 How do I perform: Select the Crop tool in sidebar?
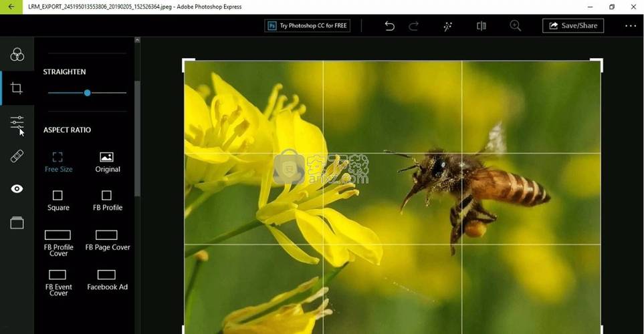pos(17,88)
